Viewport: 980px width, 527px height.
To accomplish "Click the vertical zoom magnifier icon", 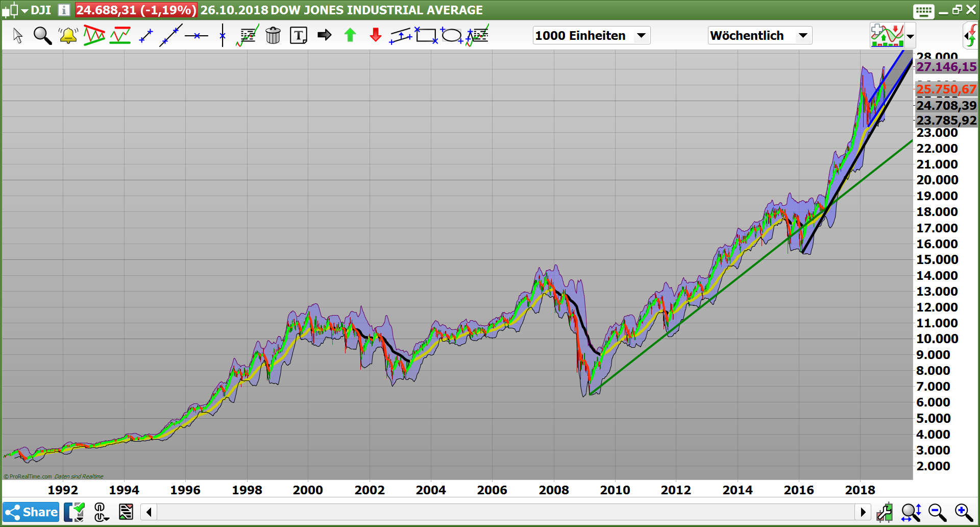I will click(x=911, y=512).
